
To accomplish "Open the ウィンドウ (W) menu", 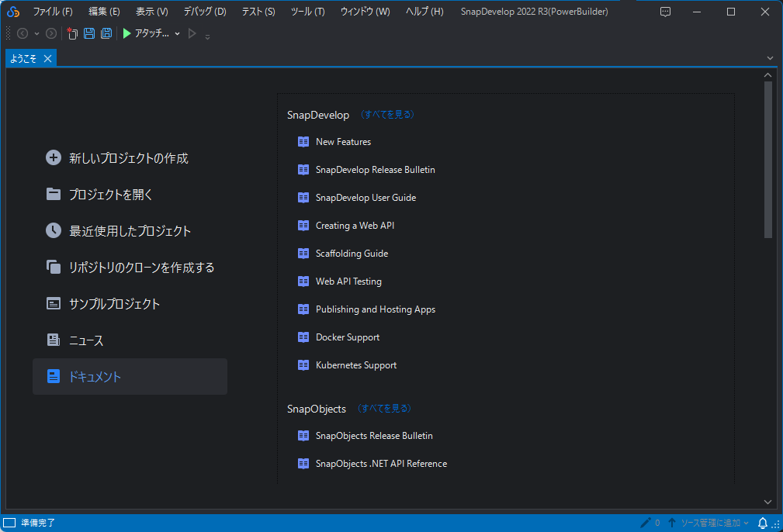I will (365, 12).
